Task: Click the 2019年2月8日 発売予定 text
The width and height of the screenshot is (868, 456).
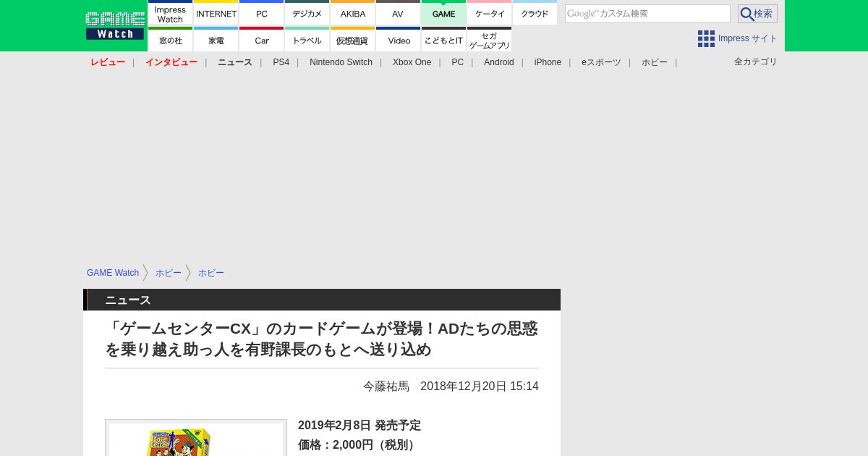Action: tap(359, 426)
